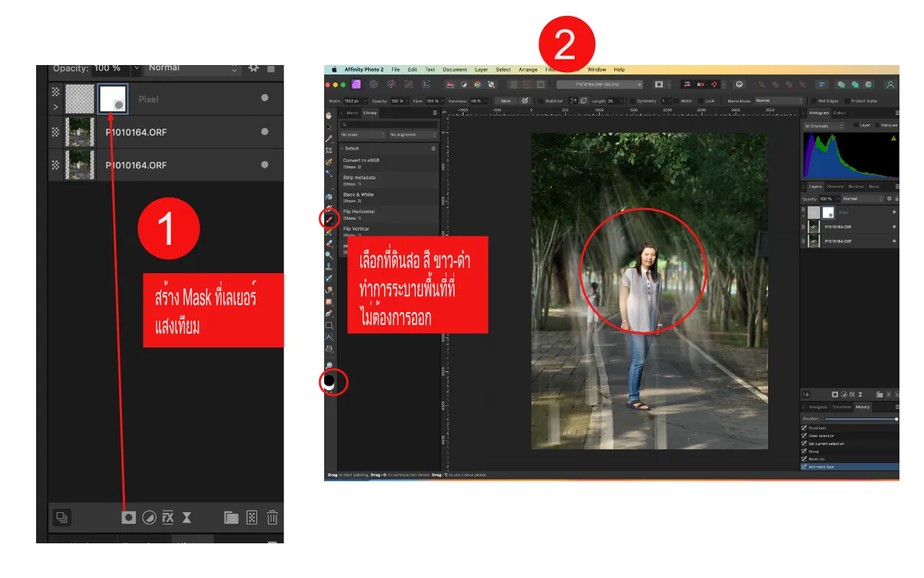Toggle Pixel layer visibility dot in enlarged panel
The width and height of the screenshot is (924, 578).
[x=265, y=98]
